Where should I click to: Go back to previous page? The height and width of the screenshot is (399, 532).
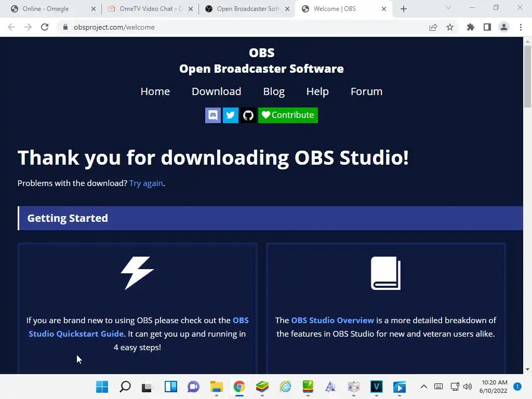tap(11, 27)
